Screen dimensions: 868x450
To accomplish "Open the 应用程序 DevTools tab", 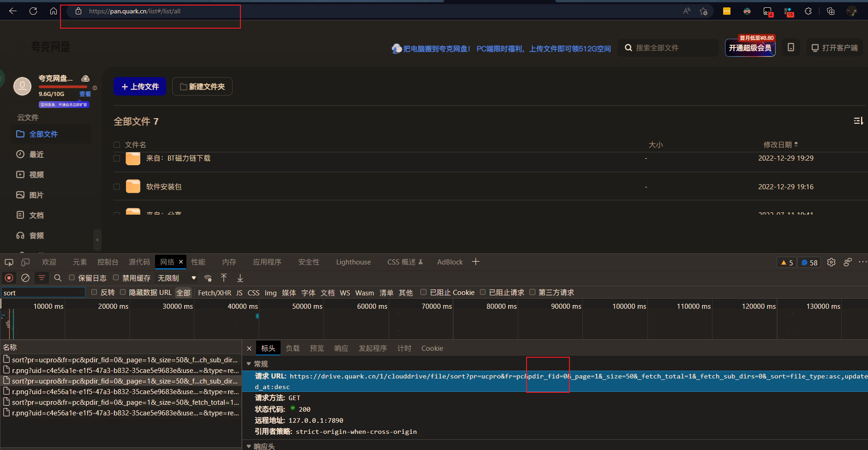I will click(x=267, y=262).
